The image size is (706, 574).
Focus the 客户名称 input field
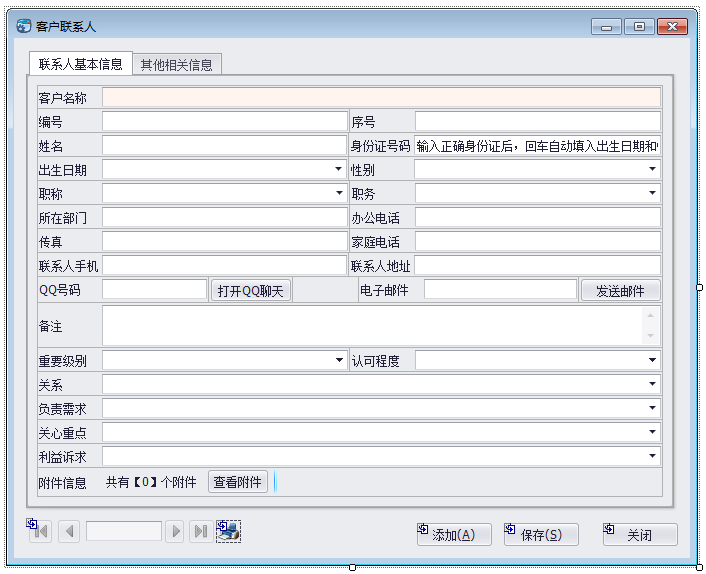pos(382,98)
